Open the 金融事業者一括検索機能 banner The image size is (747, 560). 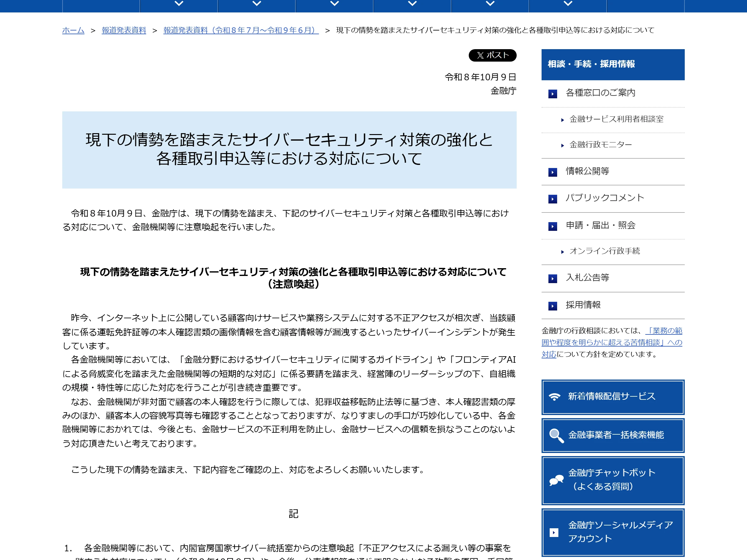pyautogui.click(x=613, y=436)
